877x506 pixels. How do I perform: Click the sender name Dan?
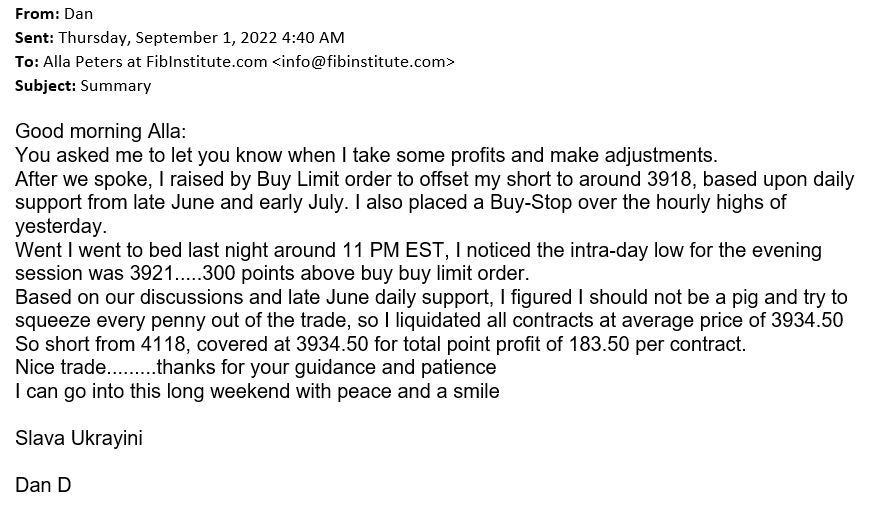(79, 13)
